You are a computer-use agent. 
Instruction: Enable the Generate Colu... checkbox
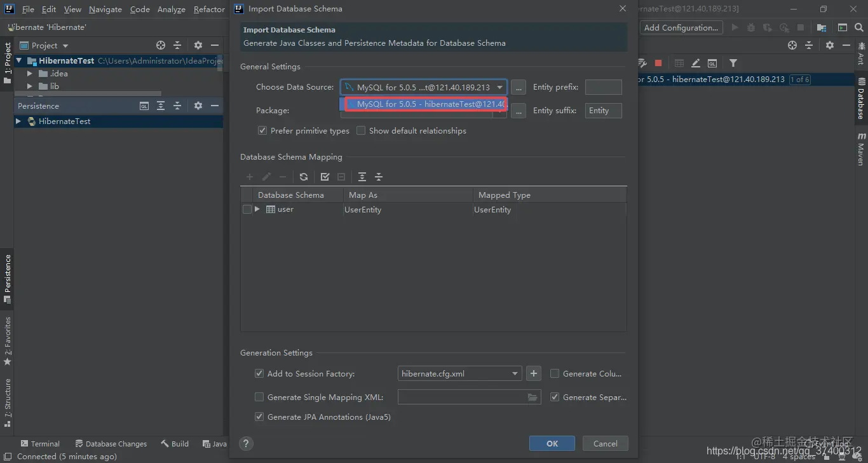[555, 373]
